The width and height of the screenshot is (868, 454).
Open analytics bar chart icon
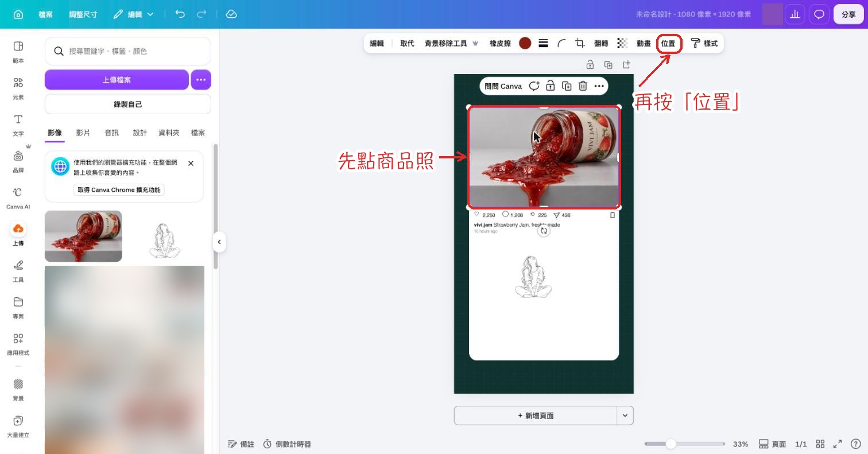coord(795,14)
